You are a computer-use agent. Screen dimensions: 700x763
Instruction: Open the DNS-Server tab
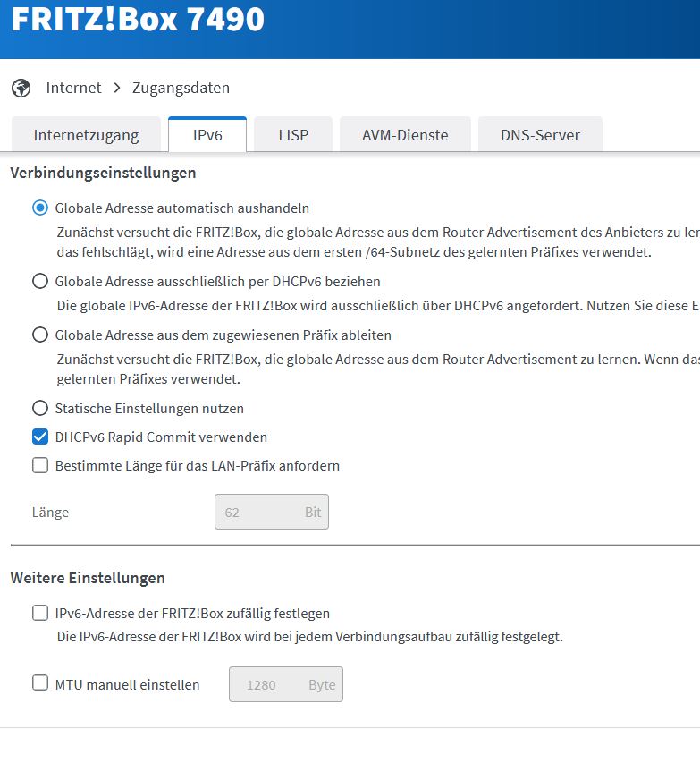[x=541, y=135]
